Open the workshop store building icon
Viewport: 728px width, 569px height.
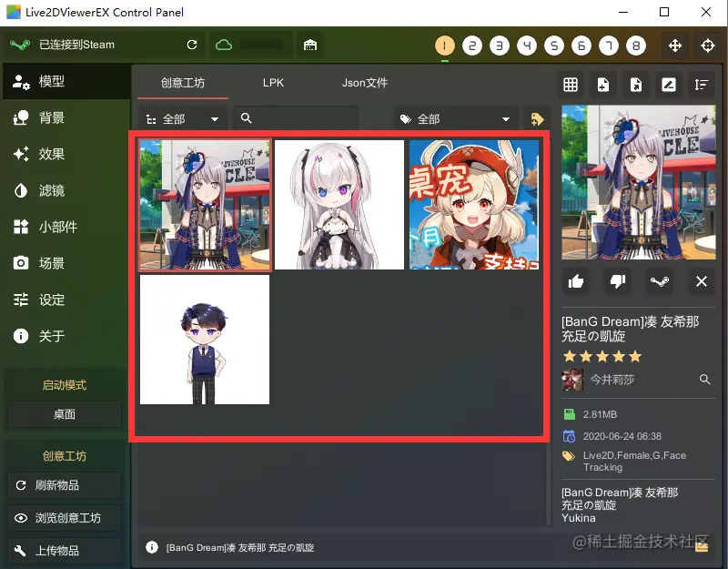click(x=310, y=45)
